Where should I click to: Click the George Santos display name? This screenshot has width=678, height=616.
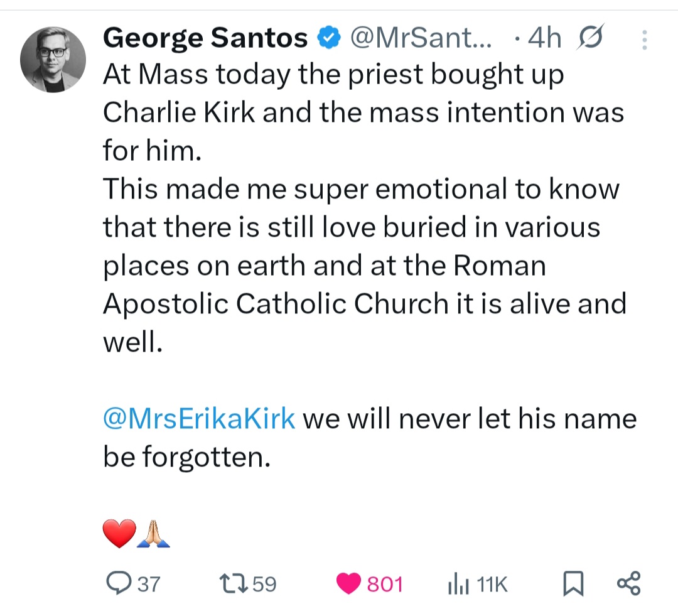click(x=205, y=39)
